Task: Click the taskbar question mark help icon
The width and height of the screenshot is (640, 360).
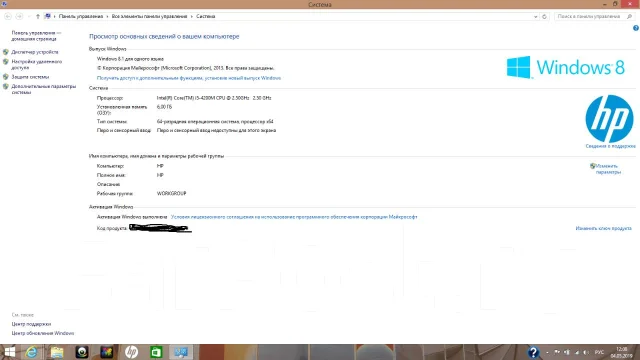Action: point(533,352)
